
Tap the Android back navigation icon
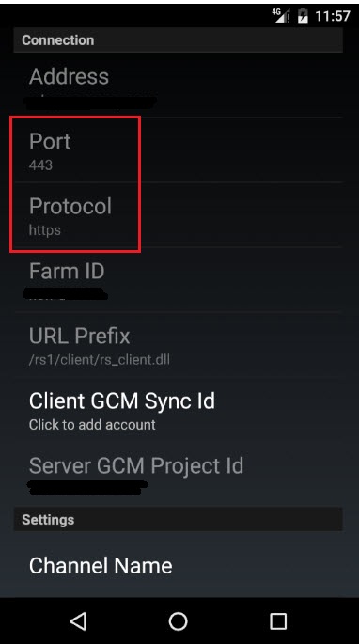tap(78, 620)
